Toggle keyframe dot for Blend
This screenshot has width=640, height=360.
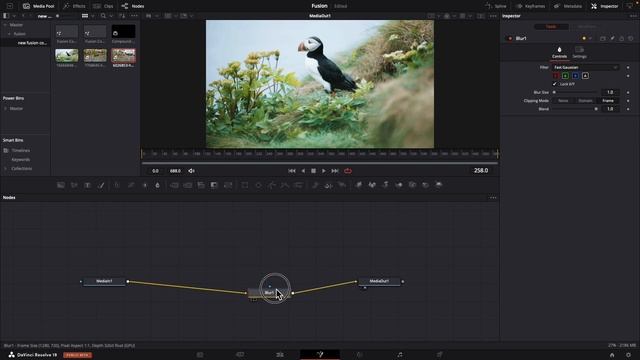click(x=628, y=109)
